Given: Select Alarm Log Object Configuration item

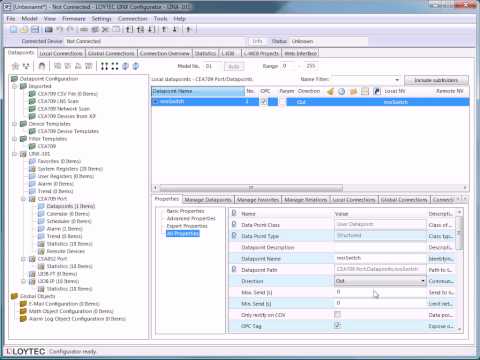Looking at the screenshot, I should 77,319.
